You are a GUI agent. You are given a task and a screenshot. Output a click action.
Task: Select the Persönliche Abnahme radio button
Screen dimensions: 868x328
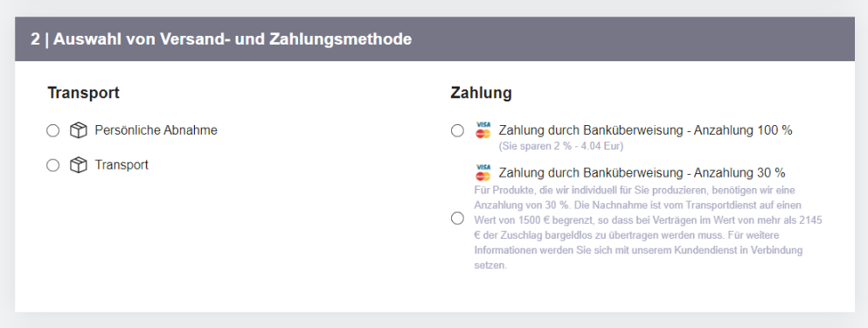pos(53,130)
